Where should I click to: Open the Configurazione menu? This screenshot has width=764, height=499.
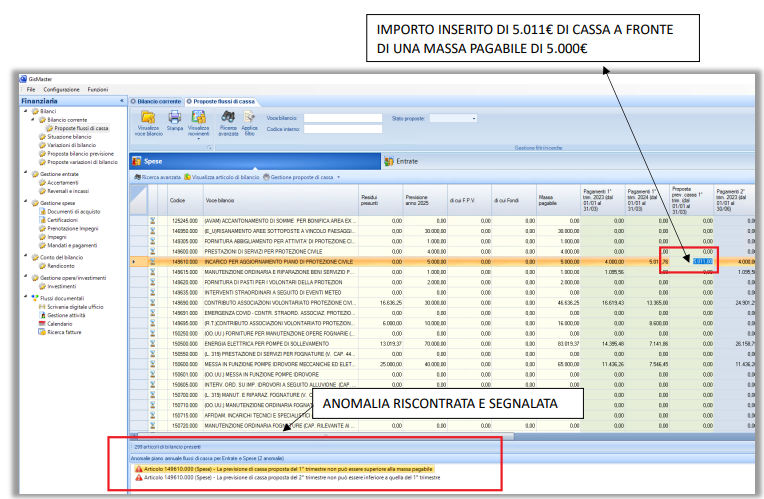point(61,90)
